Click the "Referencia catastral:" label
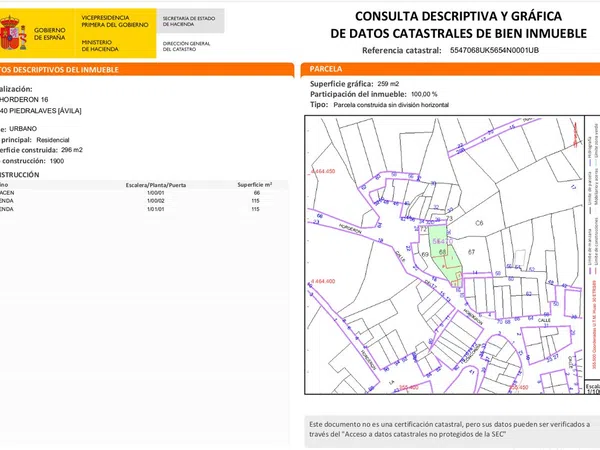The height and width of the screenshot is (450, 600). [x=402, y=50]
